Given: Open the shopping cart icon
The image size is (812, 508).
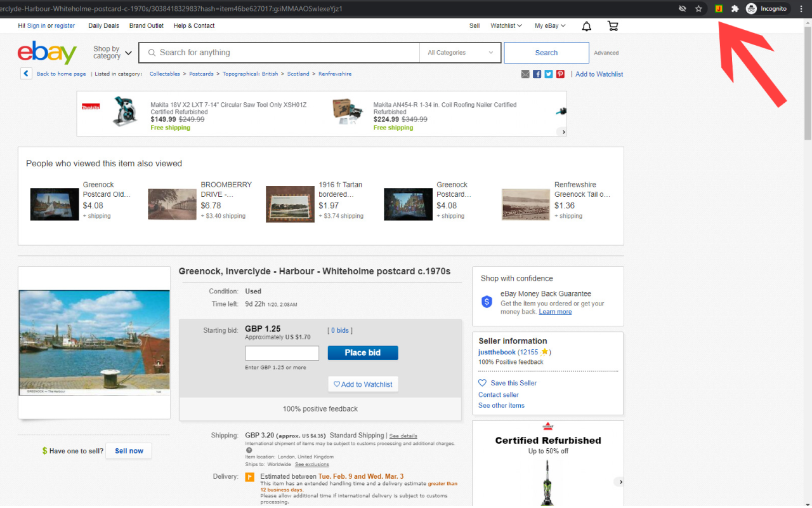Looking at the screenshot, I should click(x=613, y=26).
